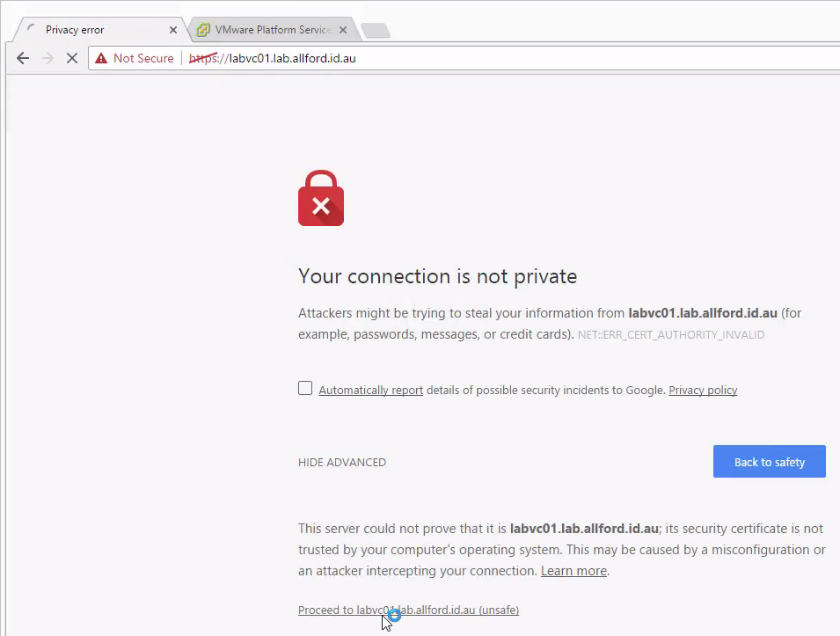This screenshot has width=840, height=636.
Task: Enable automatic security incident reporting checkbox
Action: tap(305, 388)
